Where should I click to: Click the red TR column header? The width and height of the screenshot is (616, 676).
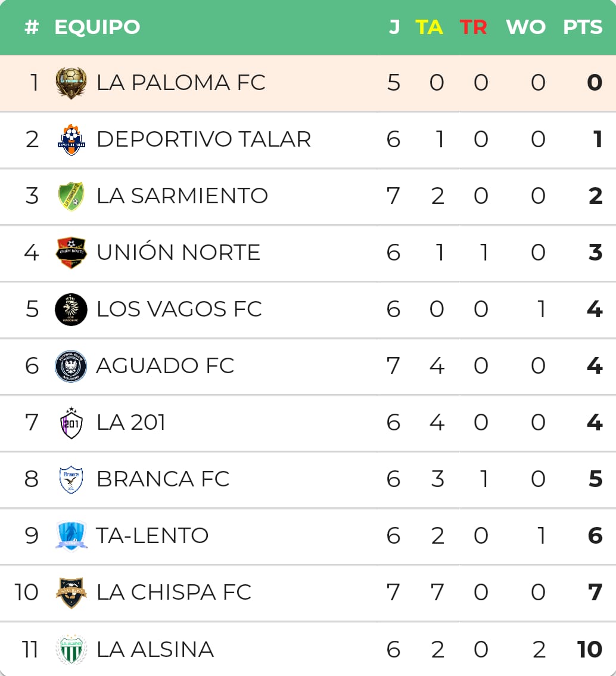[473, 27]
